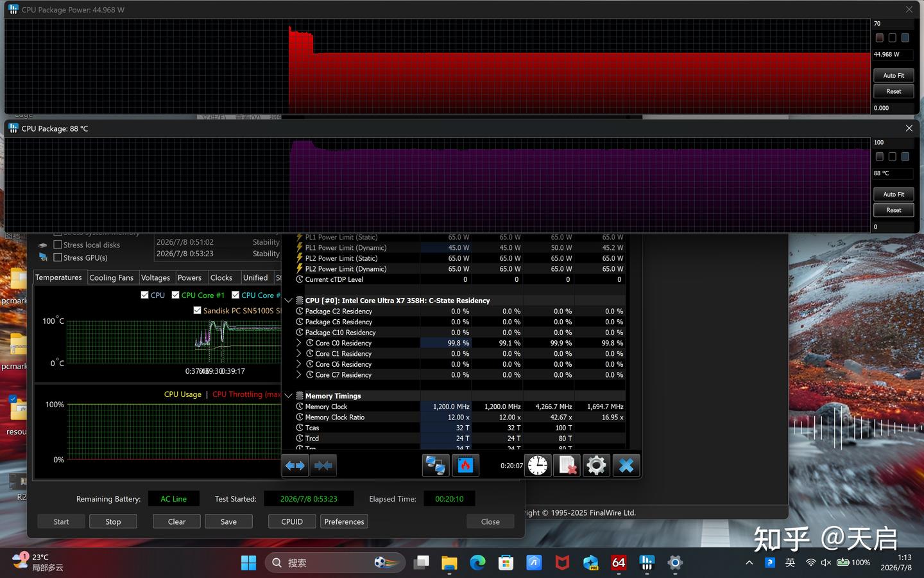
Task: Click the Save button
Action: click(228, 521)
